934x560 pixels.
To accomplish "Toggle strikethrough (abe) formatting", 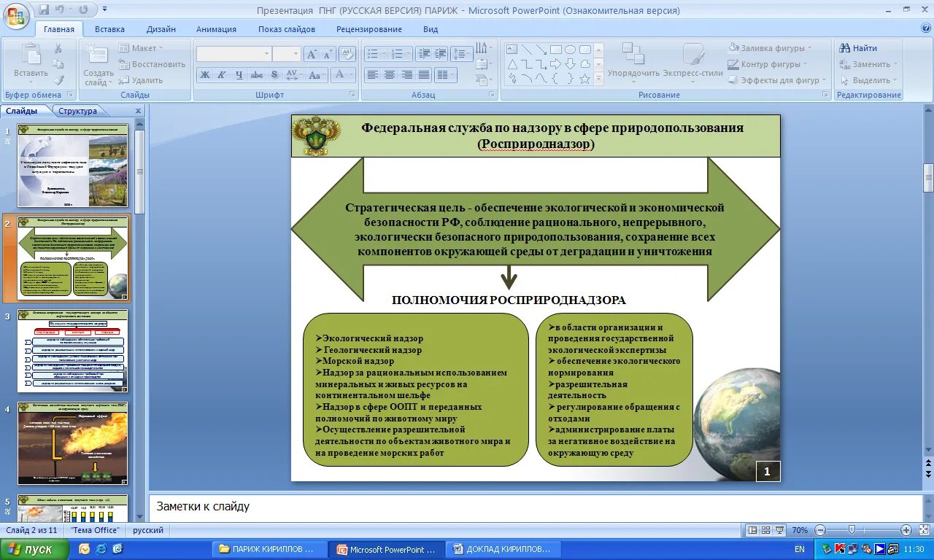I will pyautogui.click(x=257, y=74).
